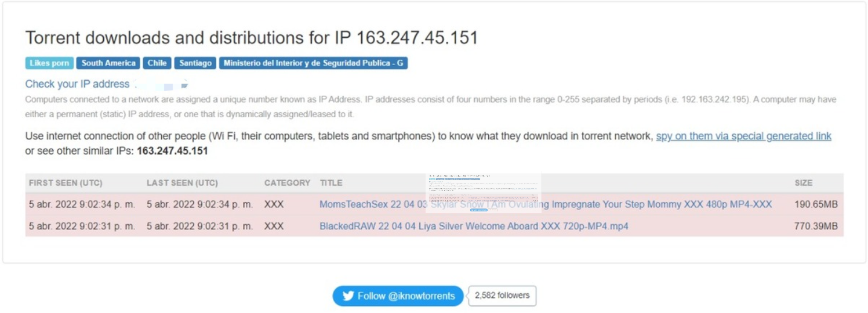Sort by the LAST SEEN (UTC) column header
This screenshot has width=868, height=313.
click(182, 183)
